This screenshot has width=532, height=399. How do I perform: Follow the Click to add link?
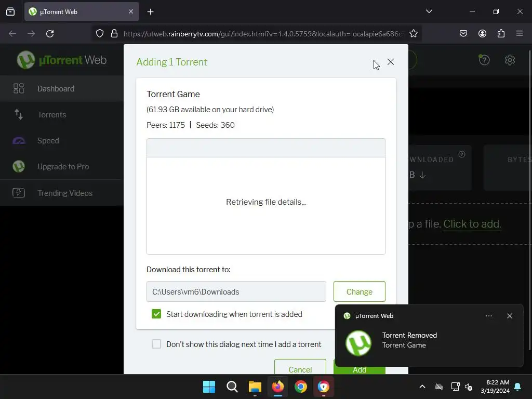pyautogui.click(x=472, y=224)
